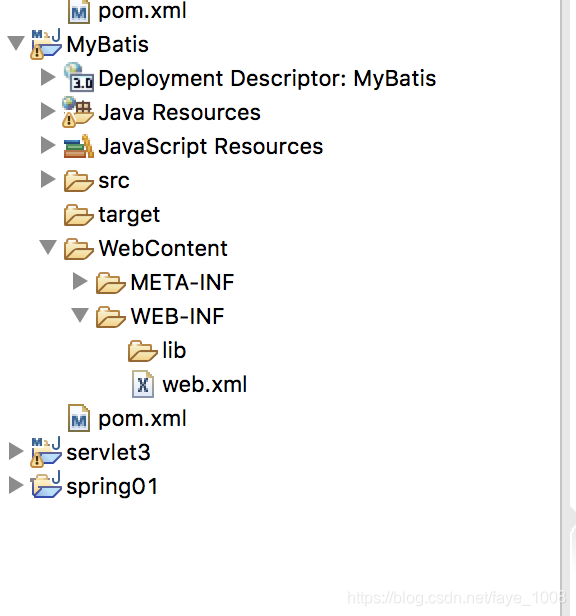Select the 'web.xml' file name
576x616 pixels.
click(205, 385)
